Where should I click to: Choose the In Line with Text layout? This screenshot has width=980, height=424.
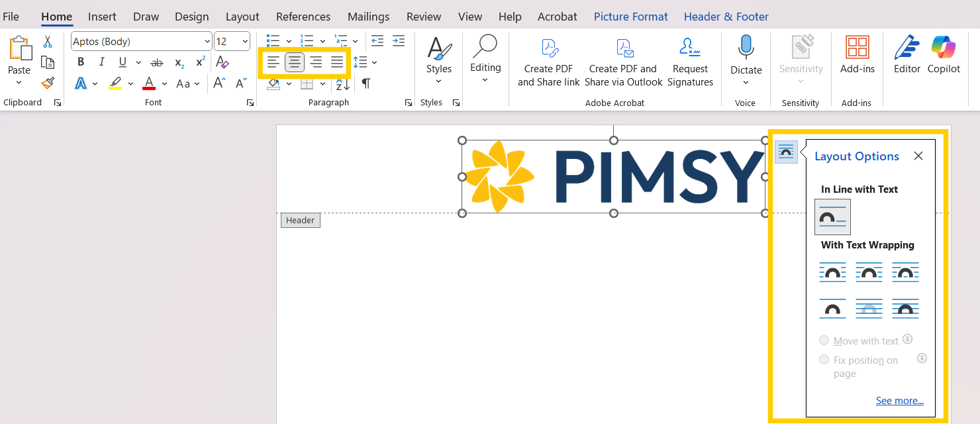tap(832, 217)
